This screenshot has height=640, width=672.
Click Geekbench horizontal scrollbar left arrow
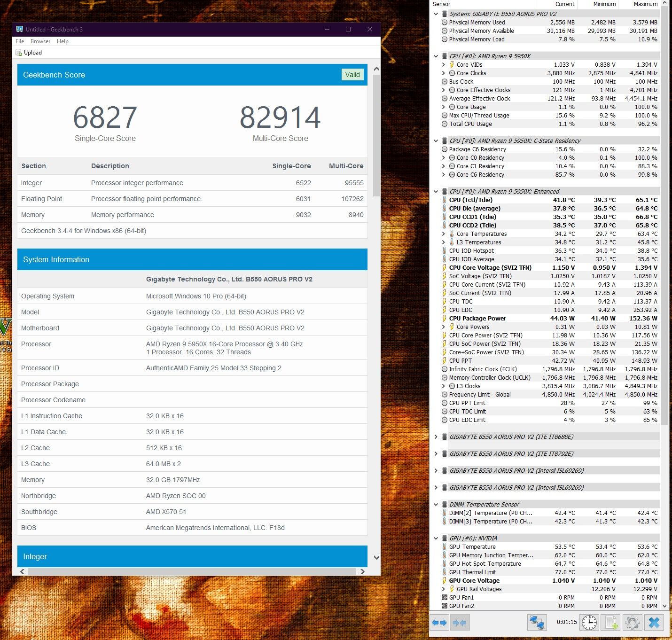(x=23, y=571)
